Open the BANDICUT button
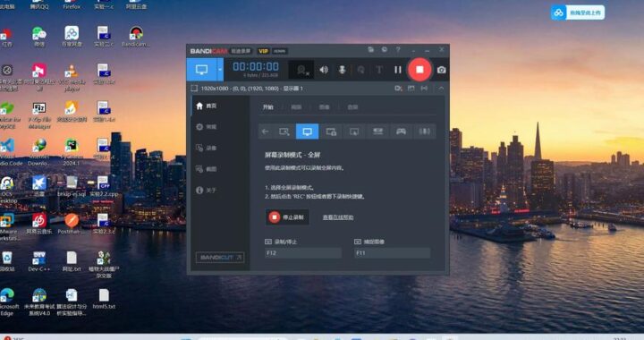 pyautogui.click(x=220, y=258)
